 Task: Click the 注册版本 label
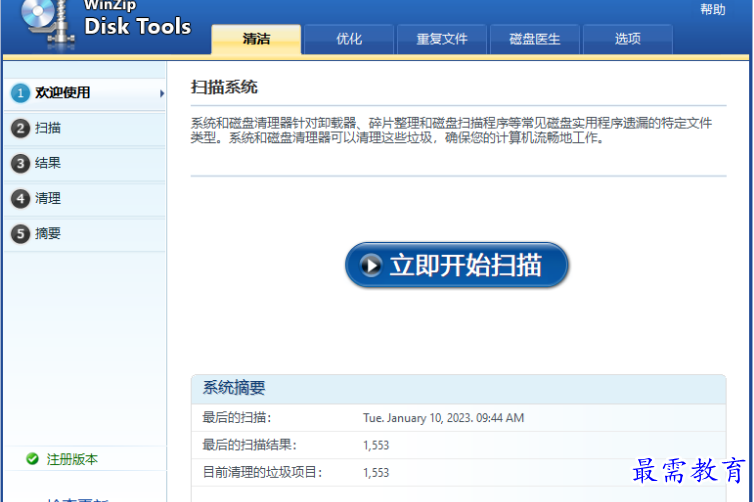point(72,459)
